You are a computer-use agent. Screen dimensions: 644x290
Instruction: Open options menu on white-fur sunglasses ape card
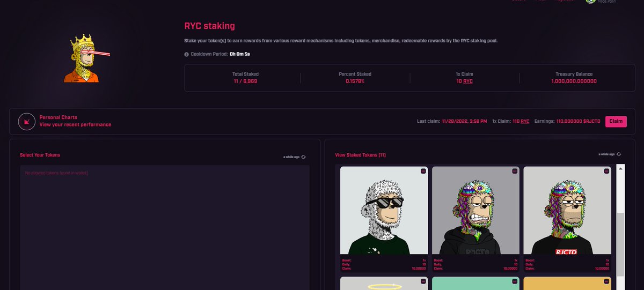pyautogui.click(x=423, y=171)
